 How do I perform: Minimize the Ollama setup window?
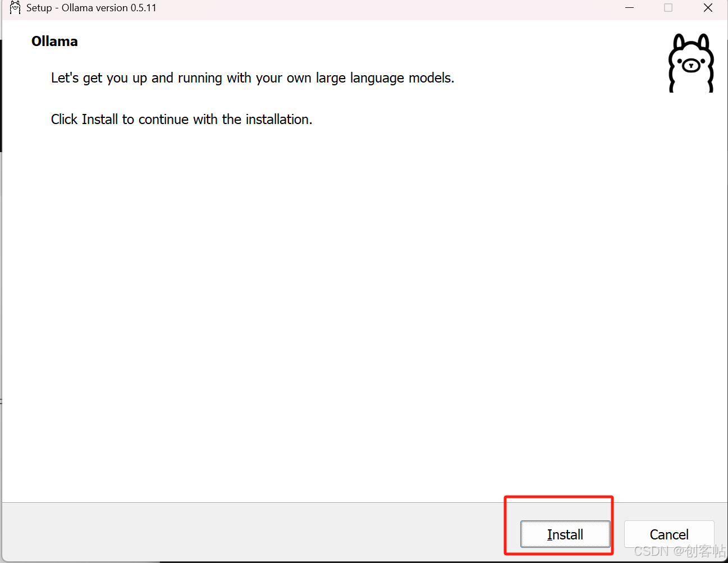tap(629, 8)
